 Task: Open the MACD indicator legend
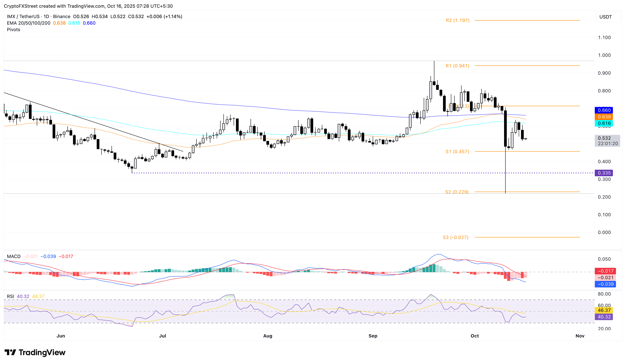point(14,256)
